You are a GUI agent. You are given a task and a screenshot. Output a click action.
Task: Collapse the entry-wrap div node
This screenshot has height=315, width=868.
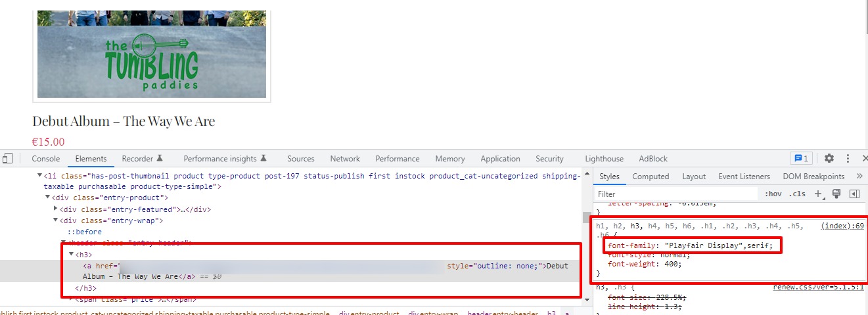pos(56,220)
